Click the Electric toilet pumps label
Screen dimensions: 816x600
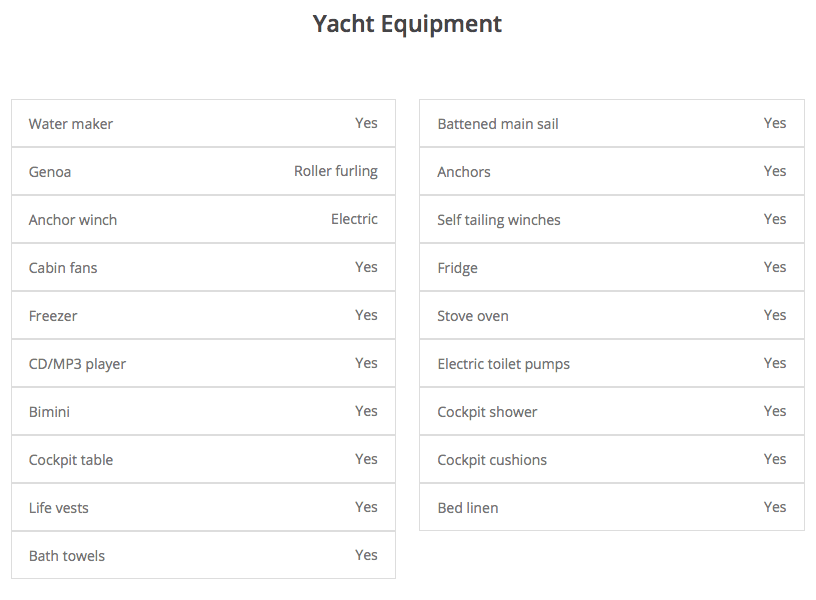point(504,364)
